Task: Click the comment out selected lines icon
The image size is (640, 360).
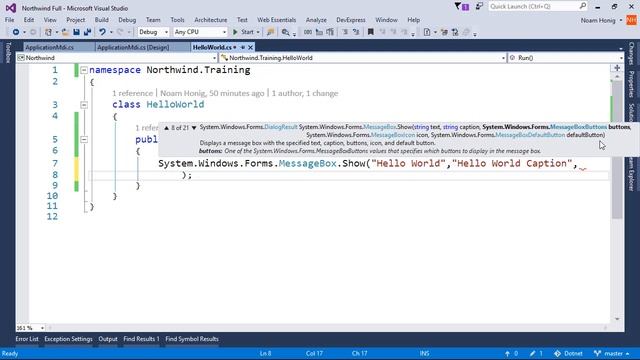Action: tap(345, 32)
